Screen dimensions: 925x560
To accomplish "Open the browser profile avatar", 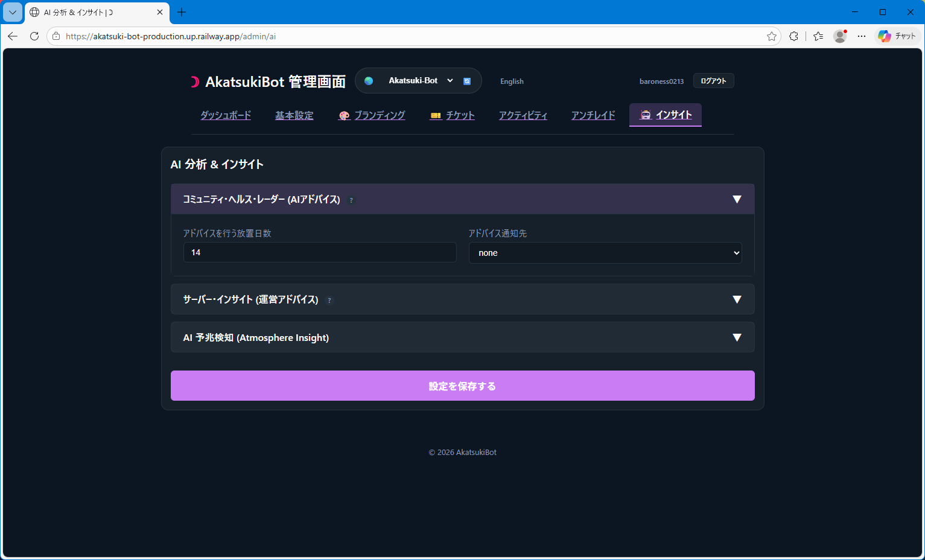I will point(840,36).
